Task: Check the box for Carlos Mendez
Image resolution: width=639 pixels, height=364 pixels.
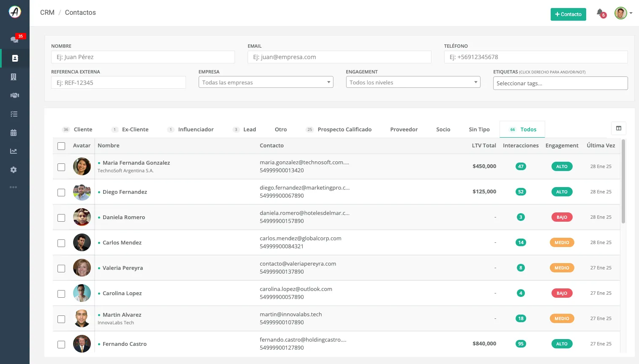Action: click(61, 243)
